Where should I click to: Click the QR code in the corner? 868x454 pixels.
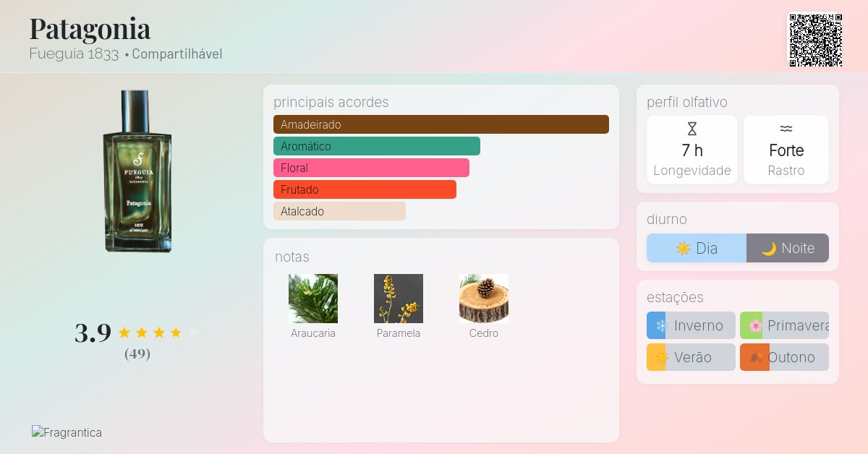(x=815, y=40)
